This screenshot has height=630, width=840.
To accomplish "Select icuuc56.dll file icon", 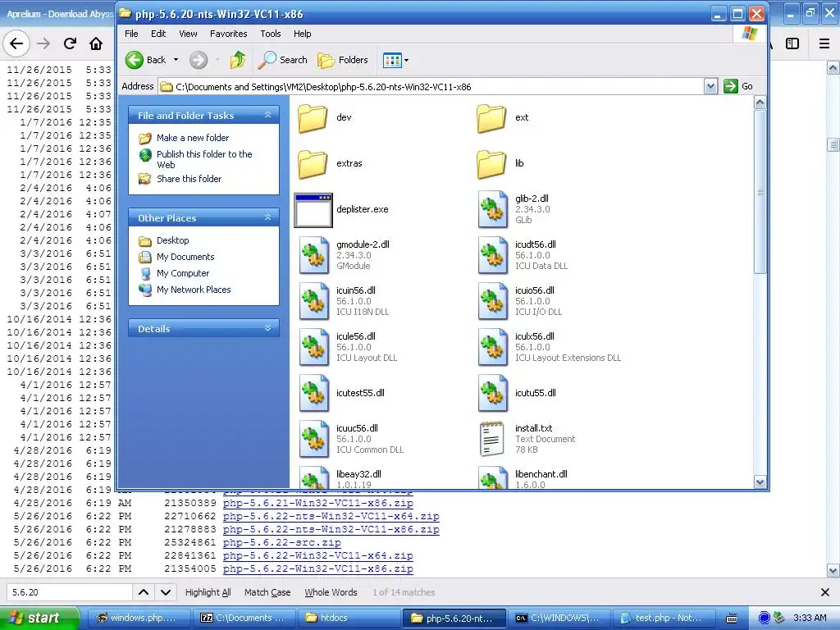I will [x=314, y=440].
